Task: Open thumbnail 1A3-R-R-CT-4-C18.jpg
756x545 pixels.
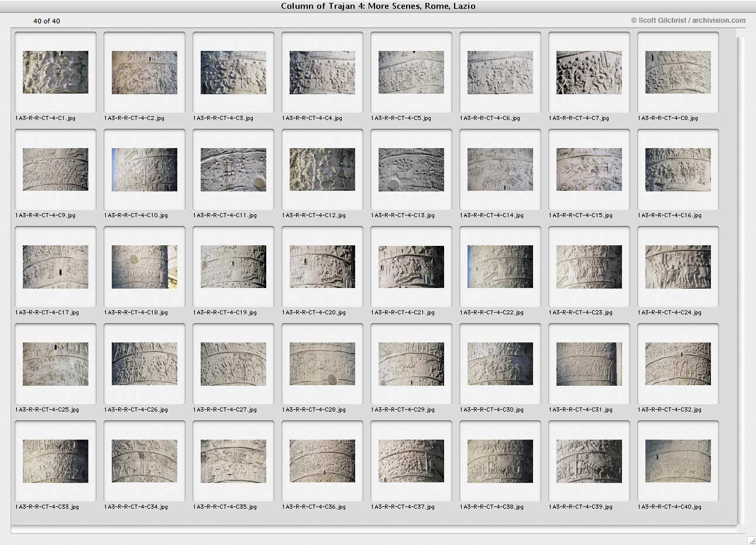Action: pos(145,266)
